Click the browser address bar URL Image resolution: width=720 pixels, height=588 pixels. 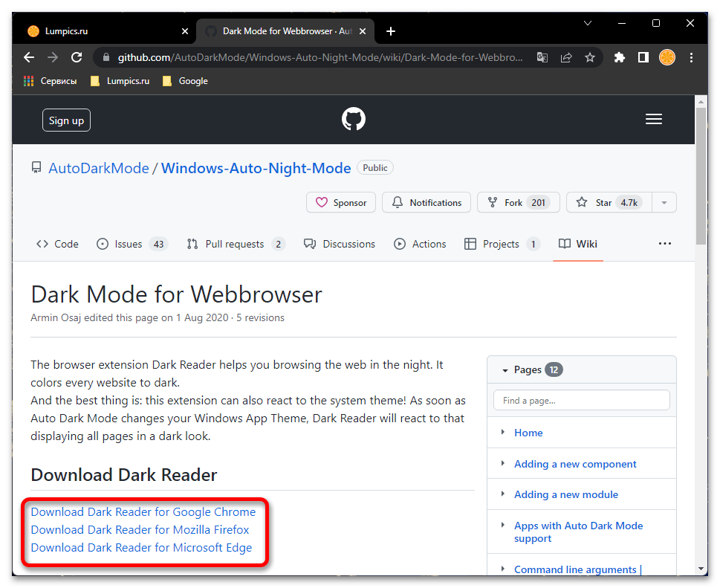pyautogui.click(x=320, y=57)
